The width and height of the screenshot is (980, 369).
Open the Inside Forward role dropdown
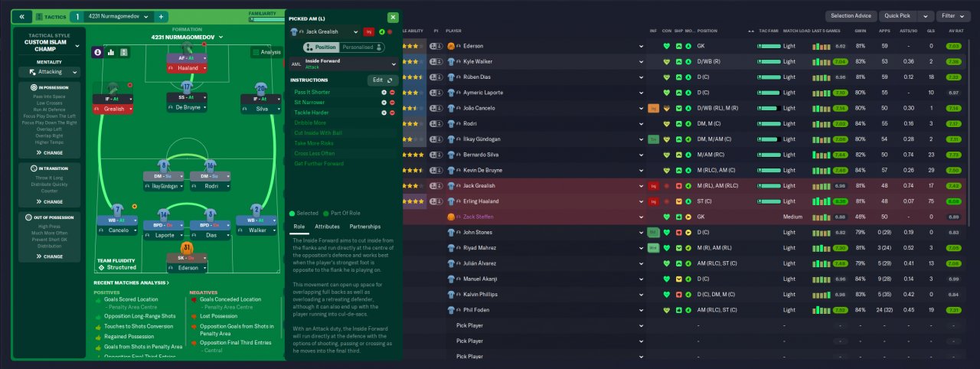click(393, 64)
